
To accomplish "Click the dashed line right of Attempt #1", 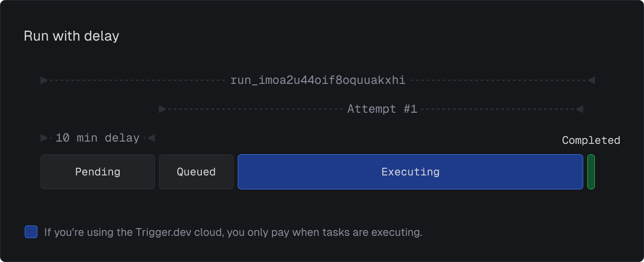I will click(x=499, y=109).
